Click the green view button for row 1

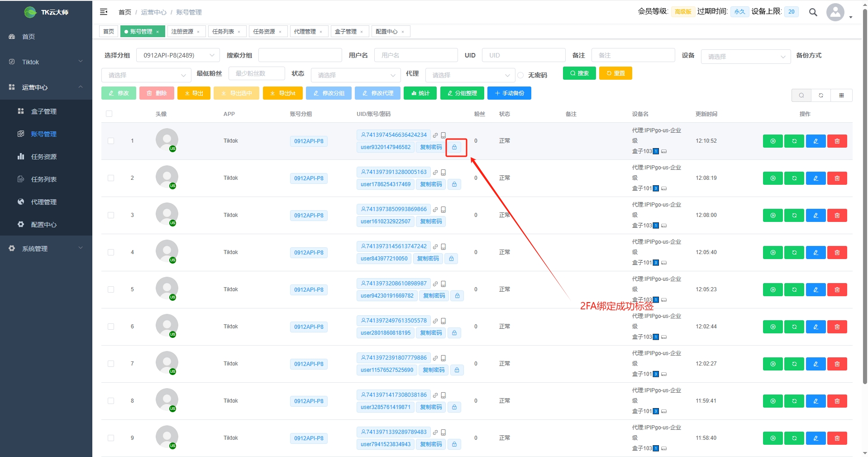(773, 141)
